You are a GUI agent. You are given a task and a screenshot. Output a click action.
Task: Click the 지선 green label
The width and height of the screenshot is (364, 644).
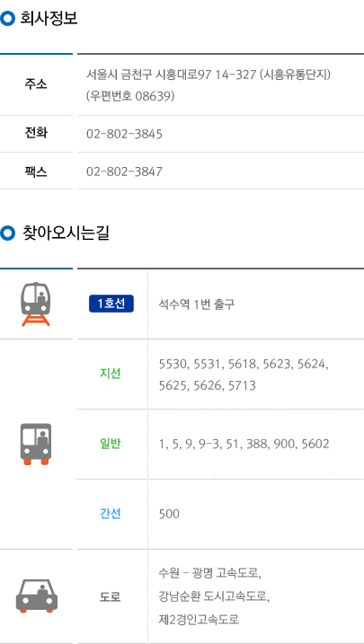point(111,374)
